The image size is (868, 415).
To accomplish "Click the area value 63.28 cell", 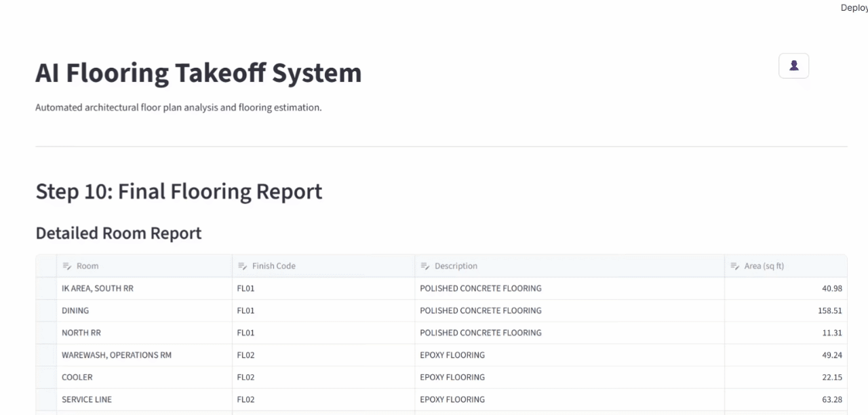I will click(x=785, y=399).
